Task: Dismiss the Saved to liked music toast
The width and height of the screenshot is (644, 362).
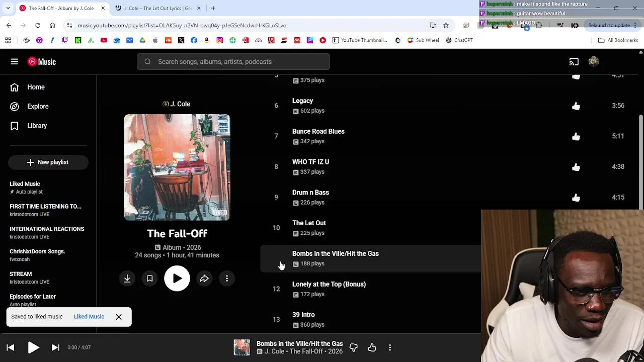Action: [119, 317]
